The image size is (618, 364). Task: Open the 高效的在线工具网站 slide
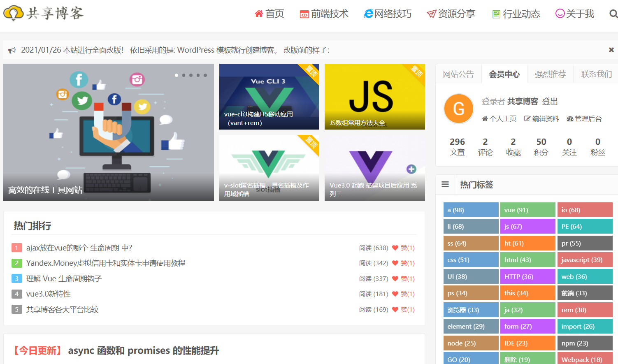tap(109, 132)
